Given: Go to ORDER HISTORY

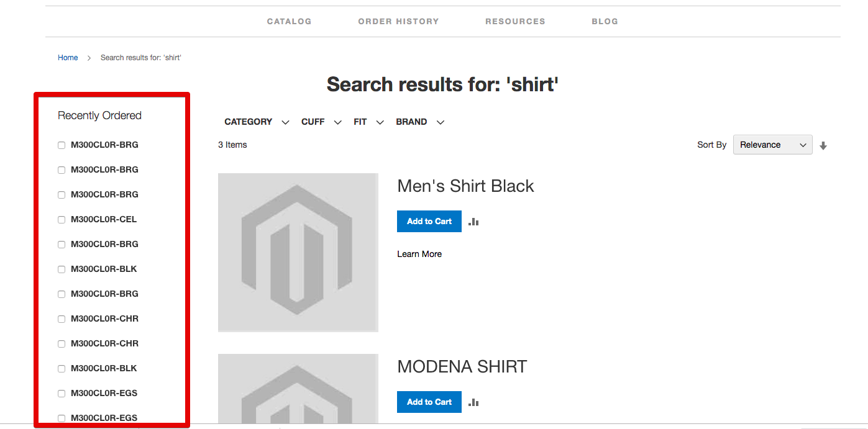Looking at the screenshot, I should 398,21.
